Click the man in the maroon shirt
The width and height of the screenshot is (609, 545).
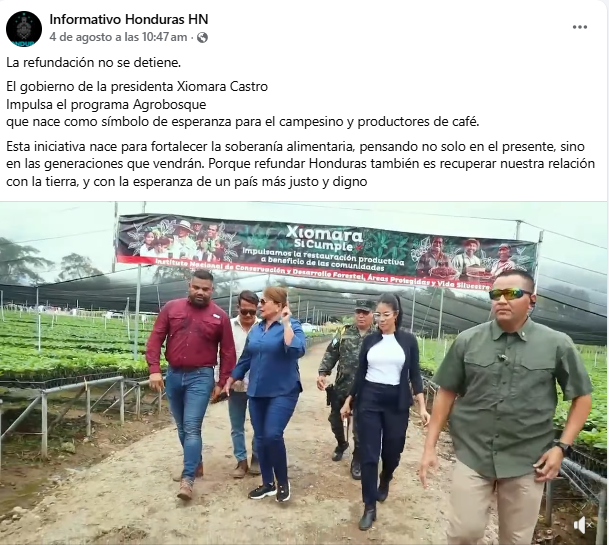pyautogui.click(x=190, y=381)
